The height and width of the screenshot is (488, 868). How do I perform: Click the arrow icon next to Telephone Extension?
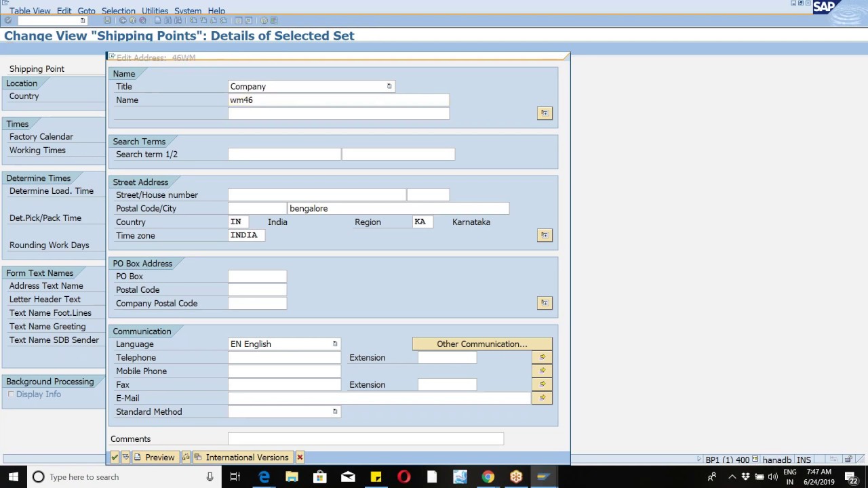coord(542,357)
